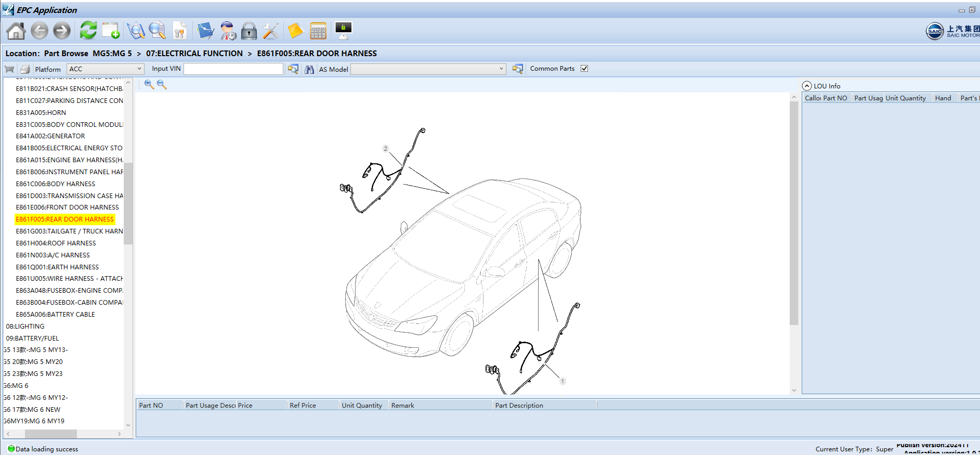The height and width of the screenshot is (455, 980).
Task: Open the user settings icon
Action: point(228,31)
